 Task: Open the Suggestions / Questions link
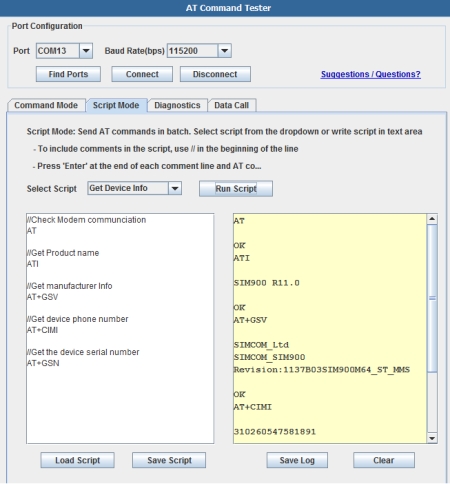[371, 74]
